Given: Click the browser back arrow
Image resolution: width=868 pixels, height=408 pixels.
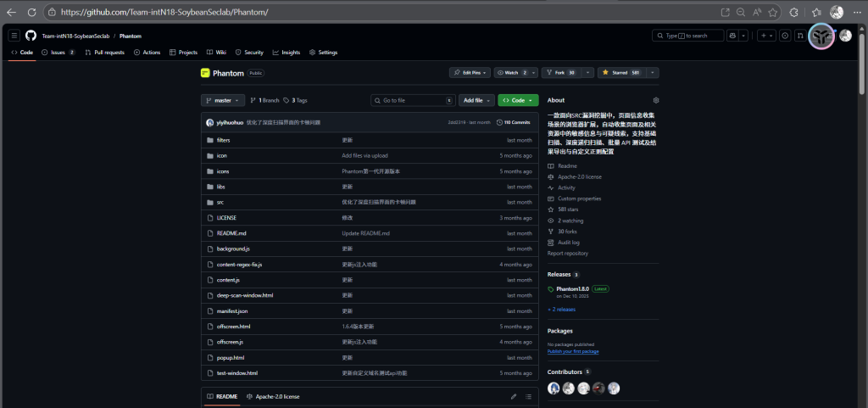Looking at the screenshot, I should tap(11, 13).
